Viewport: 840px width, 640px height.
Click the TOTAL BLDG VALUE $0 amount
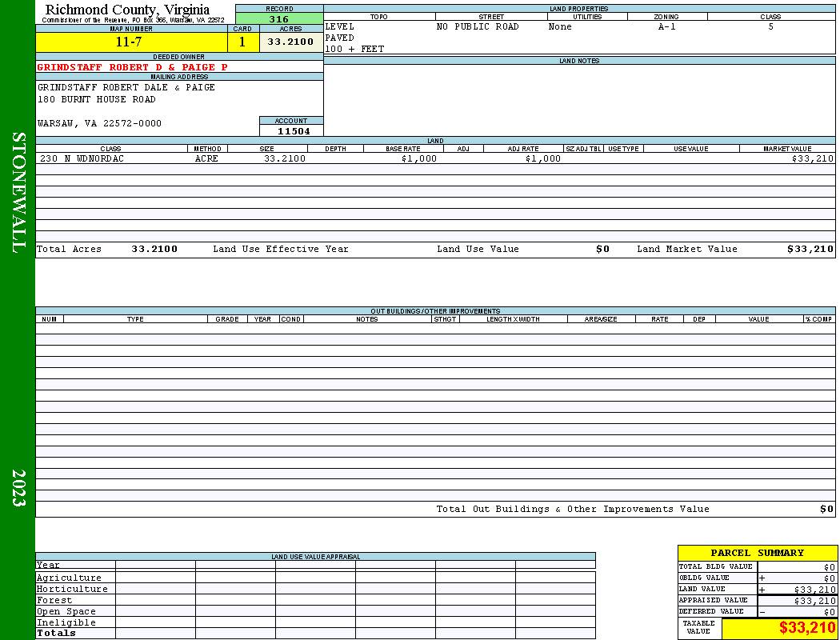[830, 567]
